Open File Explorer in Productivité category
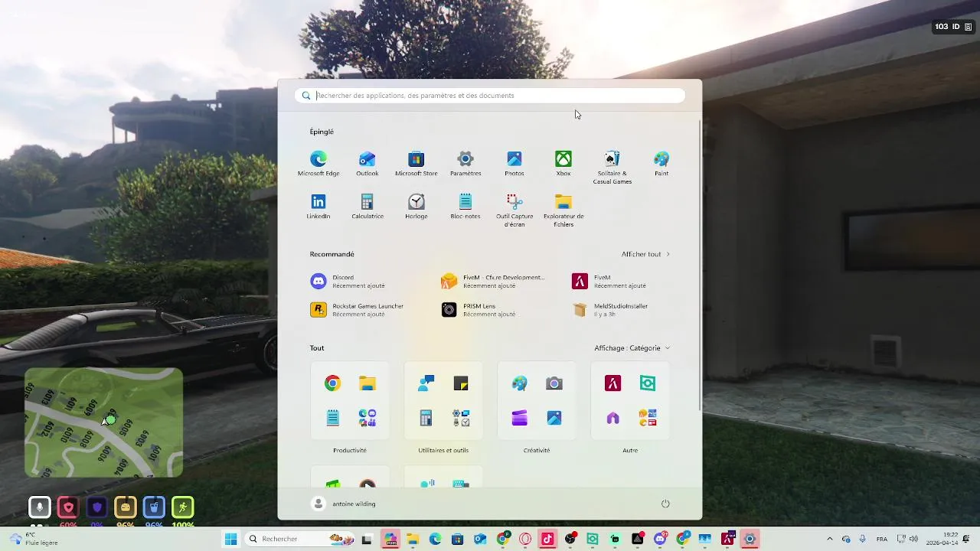Image resolution: width=980 pixels, height=551 pixels. point(367,383)
